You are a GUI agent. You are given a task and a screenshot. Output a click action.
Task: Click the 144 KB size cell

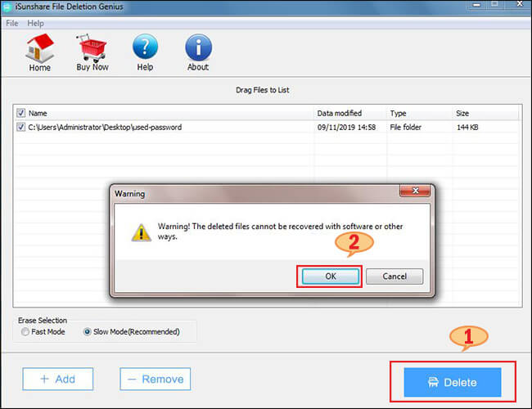click(x=467, y=127)
